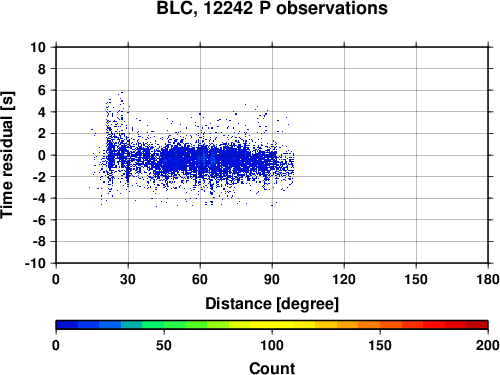
Task: Click x-axis tick label "90"
Action: (272, 279)
